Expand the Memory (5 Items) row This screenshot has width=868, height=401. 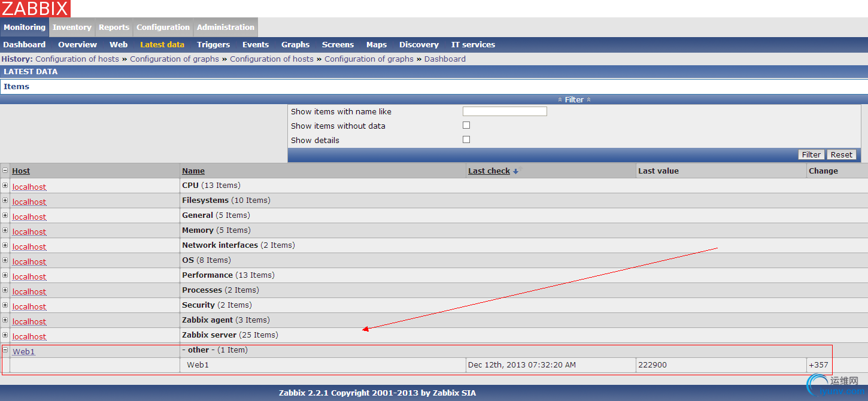click(x=5, y=230)
